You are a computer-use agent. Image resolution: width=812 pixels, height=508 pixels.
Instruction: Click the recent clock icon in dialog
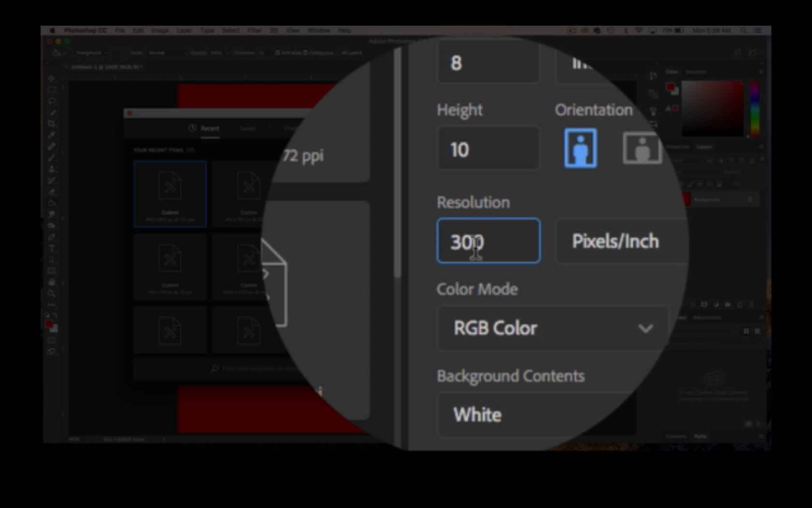[192, 128]
